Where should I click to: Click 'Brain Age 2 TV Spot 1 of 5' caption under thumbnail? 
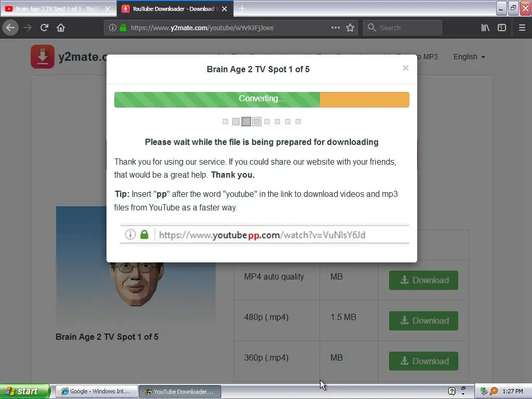point(107,337)
